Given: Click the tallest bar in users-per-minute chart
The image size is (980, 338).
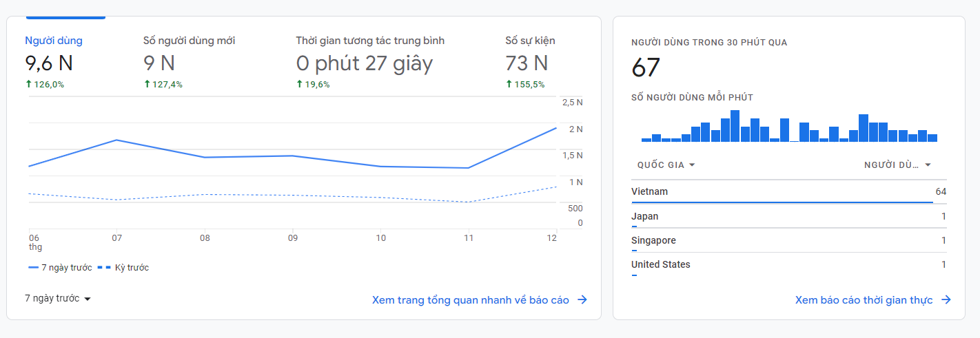Looking at the screenshot, I should [735, 126].
